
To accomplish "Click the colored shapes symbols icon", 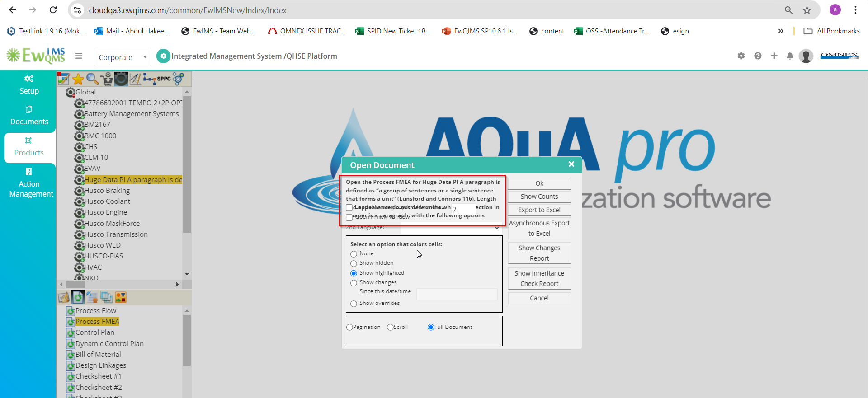I will [x=121, y=297].
